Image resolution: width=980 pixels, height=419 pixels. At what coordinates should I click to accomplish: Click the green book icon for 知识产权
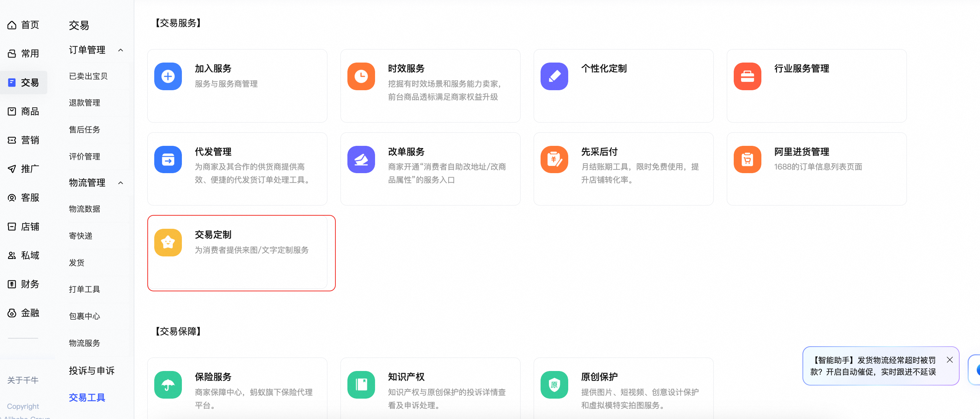[361, 385]
